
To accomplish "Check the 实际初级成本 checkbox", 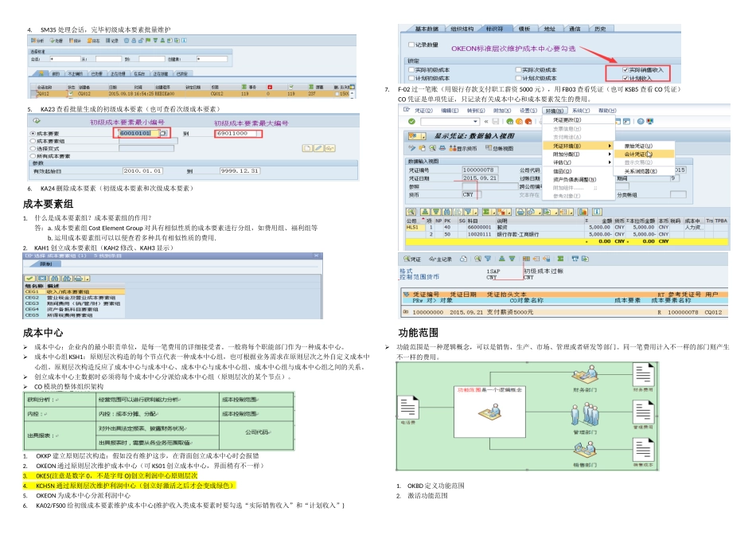I will (411, 70).
